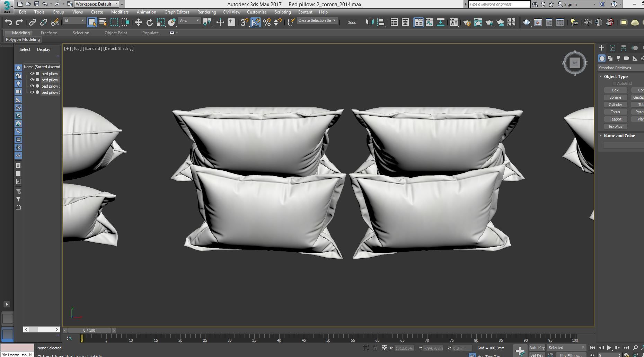Viewport: 644px width, 357px height.
Task: Open the Selected key filter dropdown
Action: pos(566,348)
